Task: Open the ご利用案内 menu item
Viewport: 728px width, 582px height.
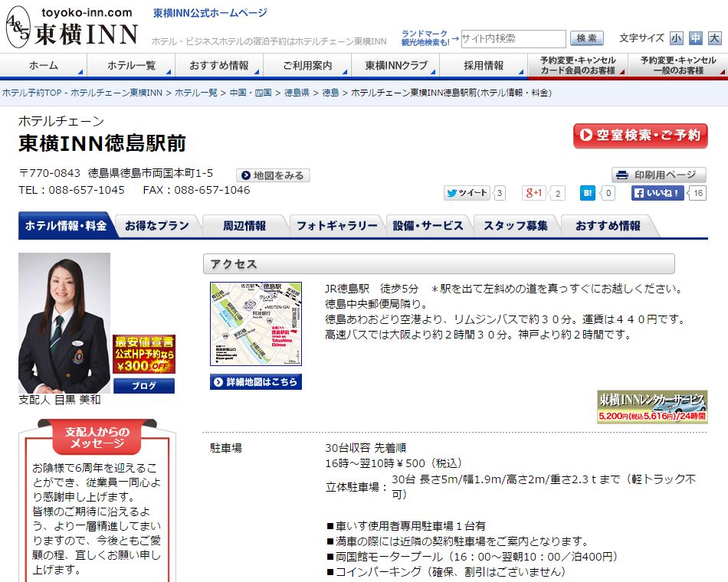Action: [x=307, y=65]
